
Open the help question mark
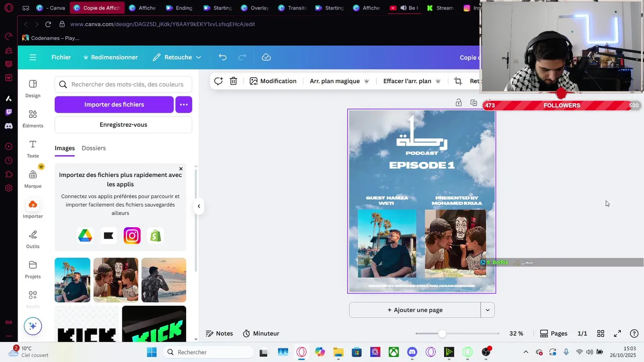click(634, 333)
